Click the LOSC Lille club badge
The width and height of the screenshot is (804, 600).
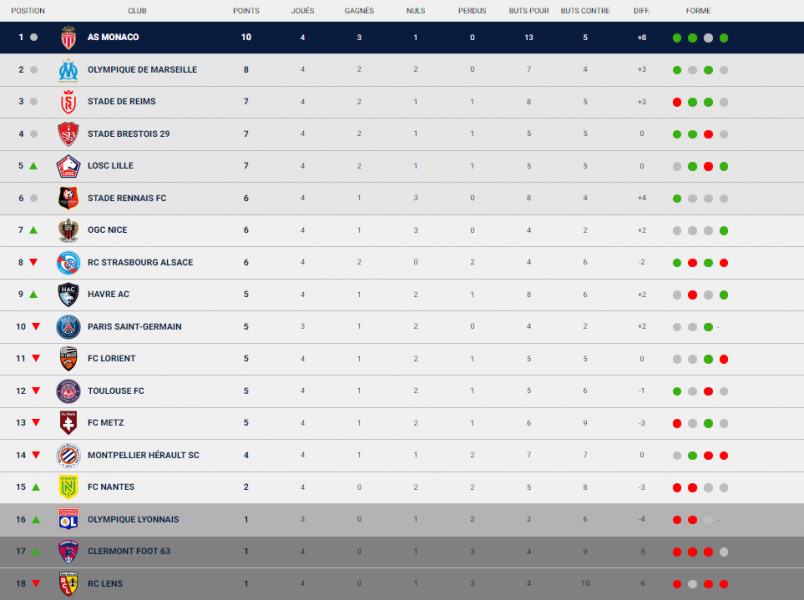pyautogui.click(x=68, y=166)
